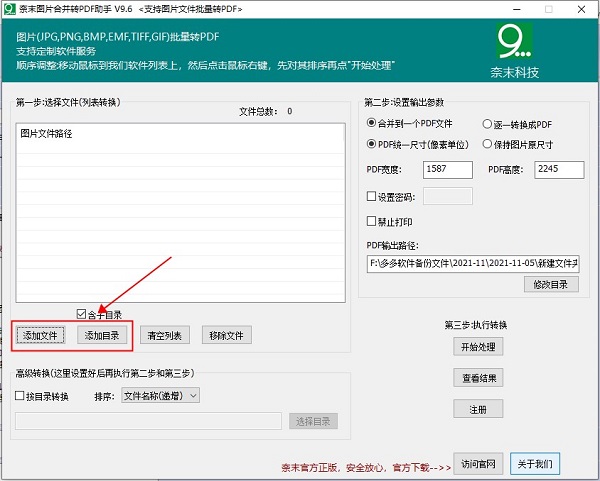
Task: Click the 选择目录 button
Action: click(x=313, y=421)
